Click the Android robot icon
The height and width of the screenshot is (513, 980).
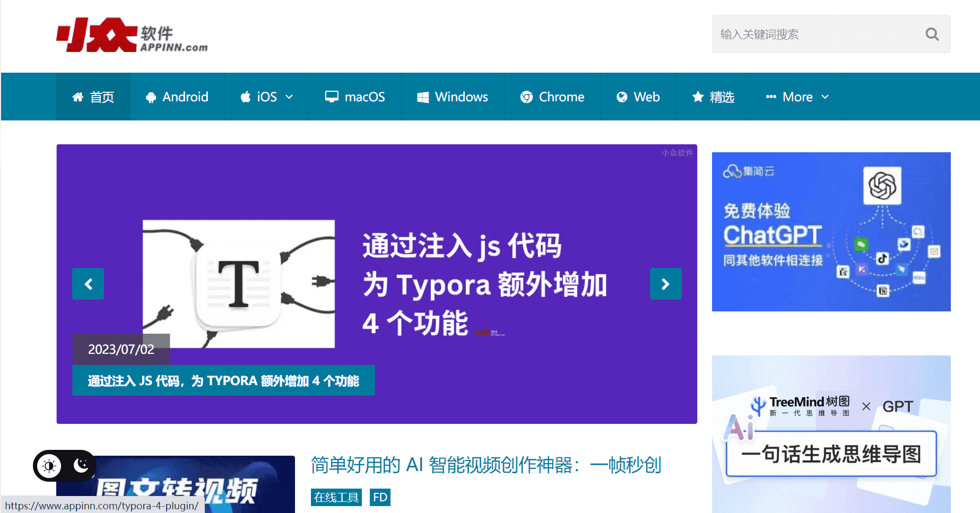pos(151,98)
